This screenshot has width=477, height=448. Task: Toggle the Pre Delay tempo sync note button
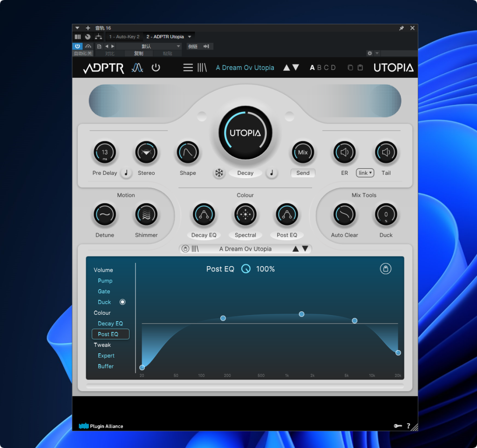pyautogui.click(x=126, y=173)
